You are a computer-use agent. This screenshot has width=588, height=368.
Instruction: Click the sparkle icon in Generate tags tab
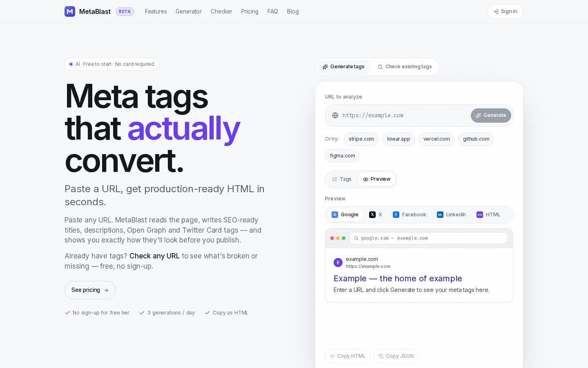click(325, 67)
